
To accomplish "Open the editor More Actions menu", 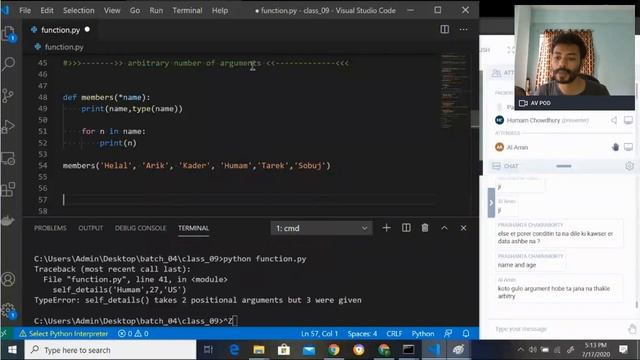I will click(463, 29).
